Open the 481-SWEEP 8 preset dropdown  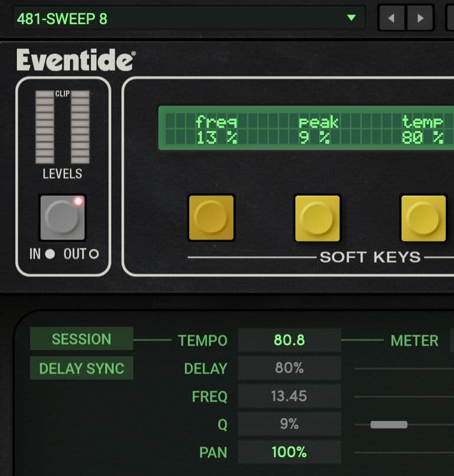tap(189, 18)
